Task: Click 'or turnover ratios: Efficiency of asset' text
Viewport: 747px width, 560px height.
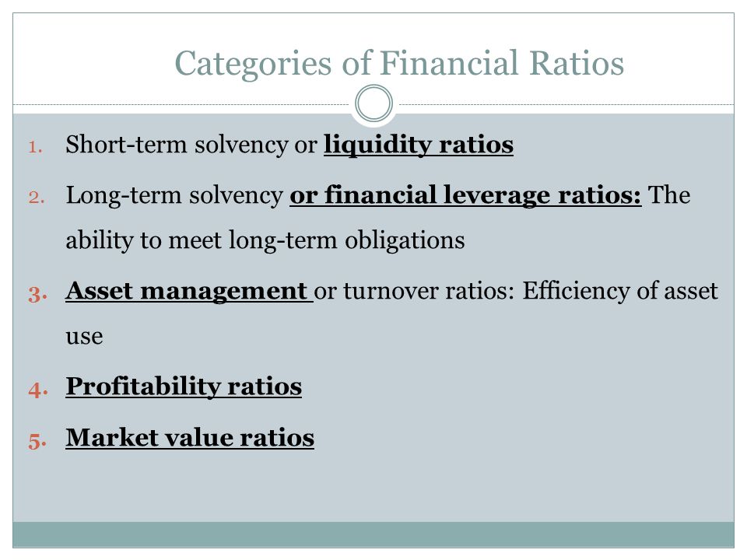Action: click(516, 290)
